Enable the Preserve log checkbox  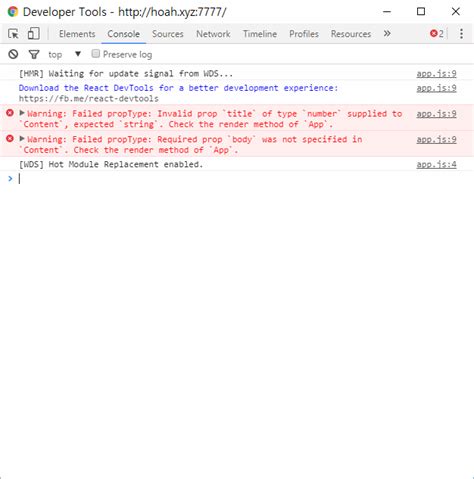click(x=96, y=54)
